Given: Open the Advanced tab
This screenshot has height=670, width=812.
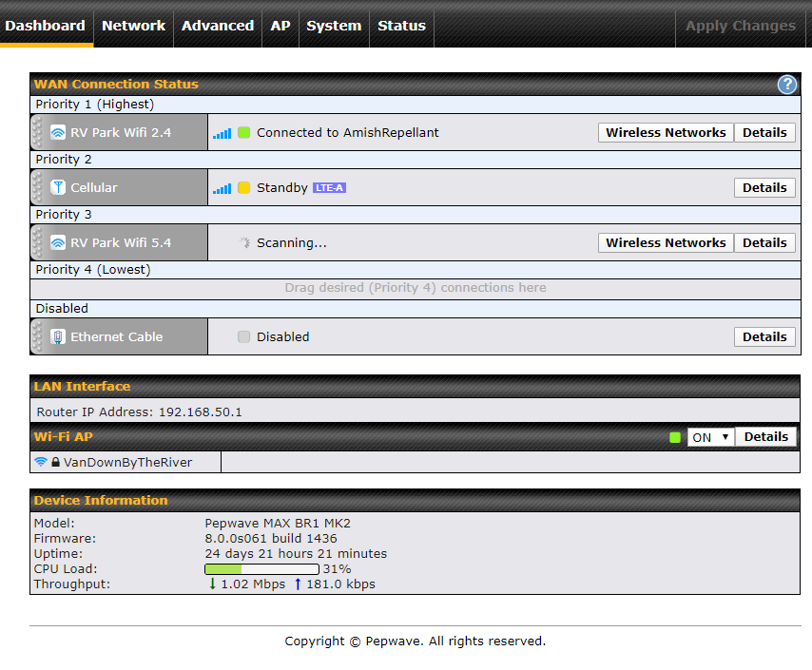Looking at the screenshot, I should [218, 26].
